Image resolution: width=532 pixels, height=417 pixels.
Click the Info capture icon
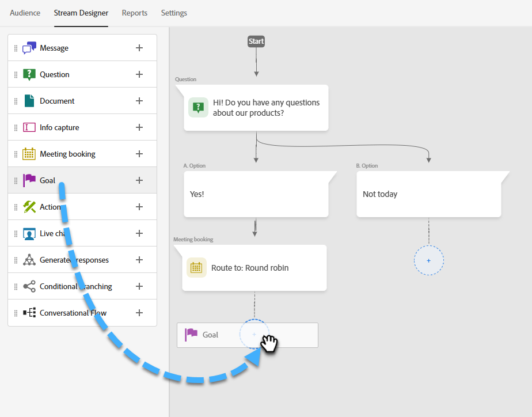click(x=29, y=127)
